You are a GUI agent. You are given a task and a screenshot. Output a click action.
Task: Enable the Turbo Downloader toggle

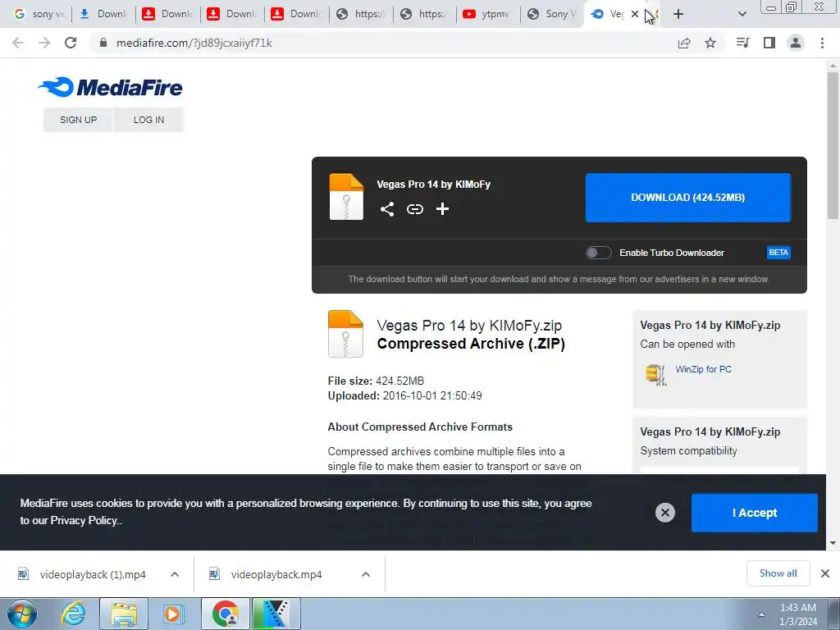tap(598, 253)
